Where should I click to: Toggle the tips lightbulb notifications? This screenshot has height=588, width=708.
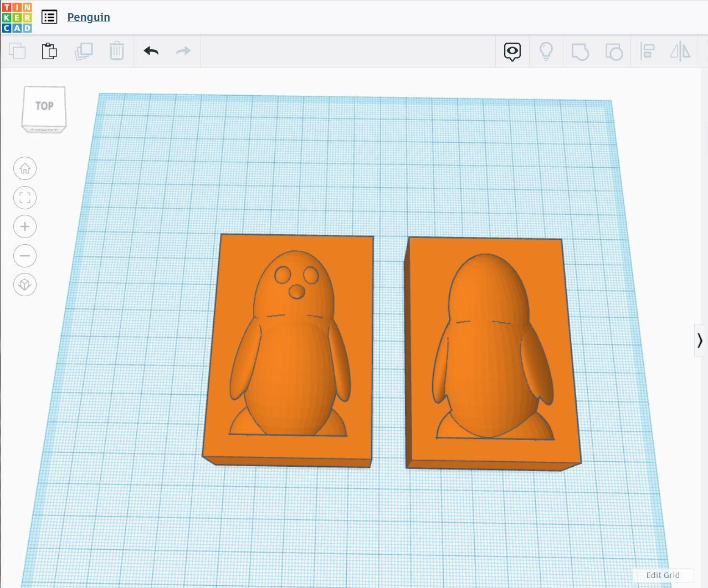[546, 51]
